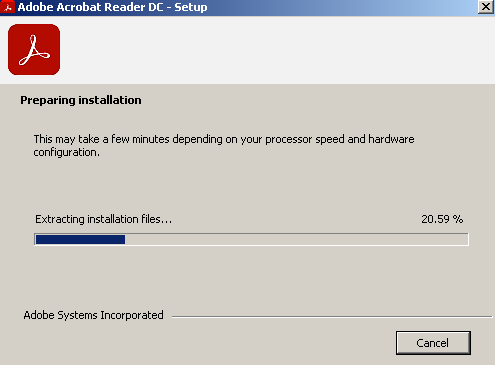Click the word configuration in the description
The width and height of the screenshot is (495, 365).
(66, 152)
